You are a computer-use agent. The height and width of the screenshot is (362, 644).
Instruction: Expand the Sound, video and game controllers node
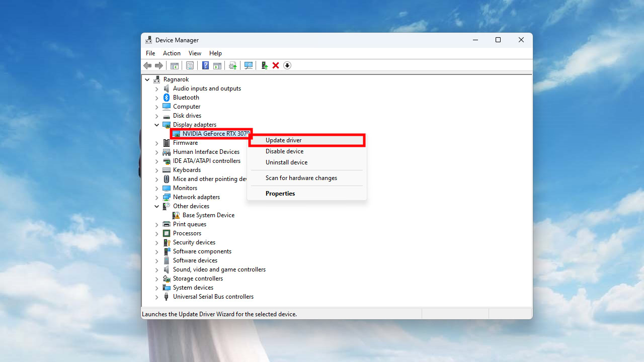coord(157,269)
